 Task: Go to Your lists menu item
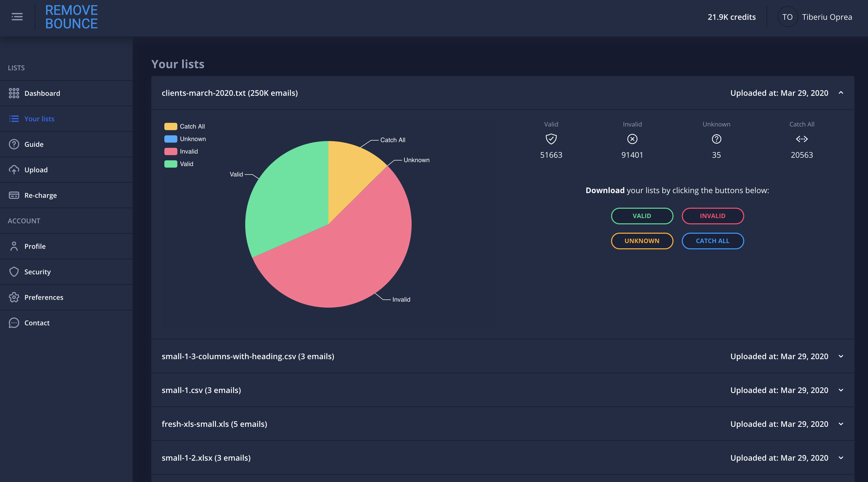pyautogui.click(x=39, y=119)
